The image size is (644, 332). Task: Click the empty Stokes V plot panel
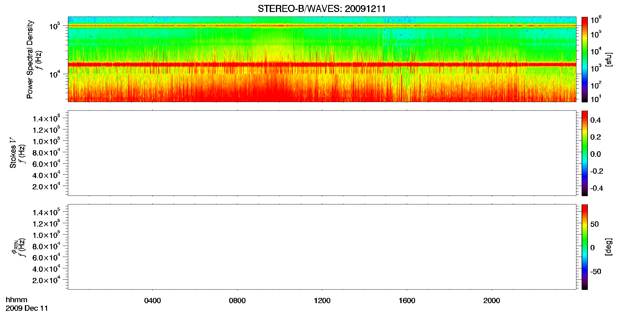click(x=322, y=153)
